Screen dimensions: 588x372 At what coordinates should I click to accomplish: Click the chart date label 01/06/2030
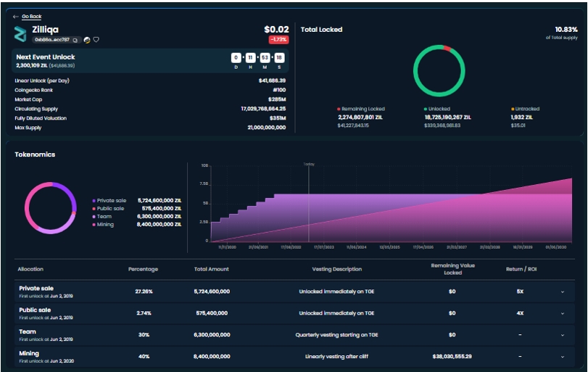[x=556, y=247]
